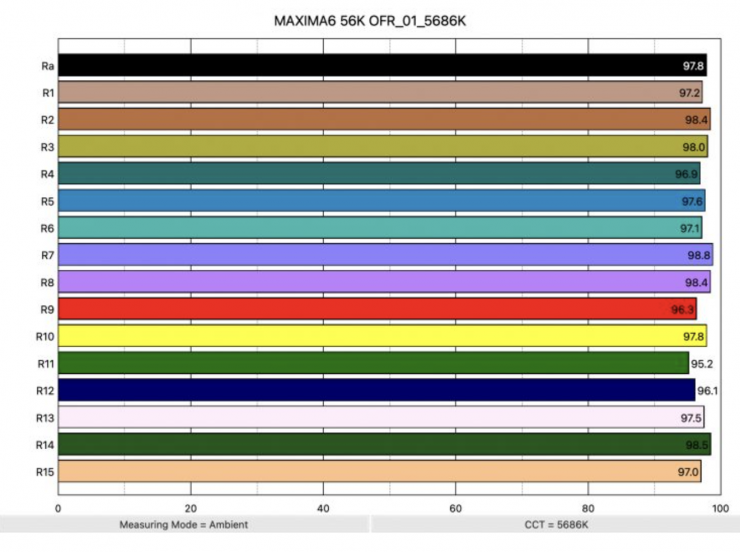
Task: Click the 60 tick on x-axis
Action: [x=455, y=507]
